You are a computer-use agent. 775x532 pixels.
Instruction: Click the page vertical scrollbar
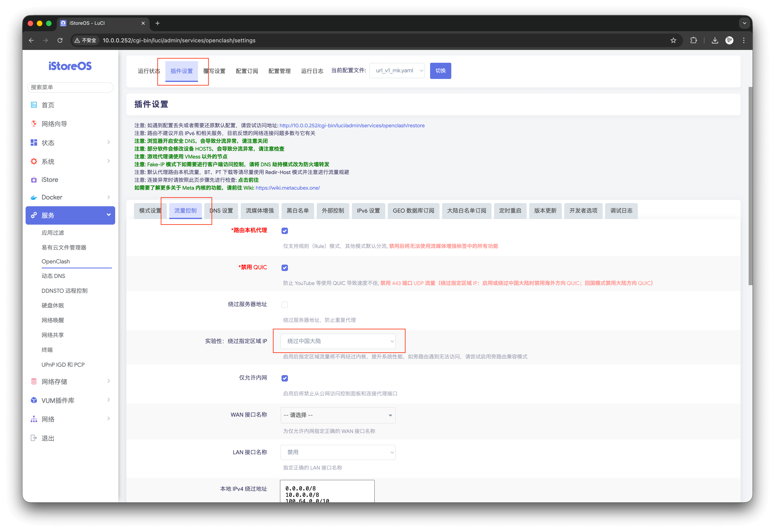pos(750,186)
